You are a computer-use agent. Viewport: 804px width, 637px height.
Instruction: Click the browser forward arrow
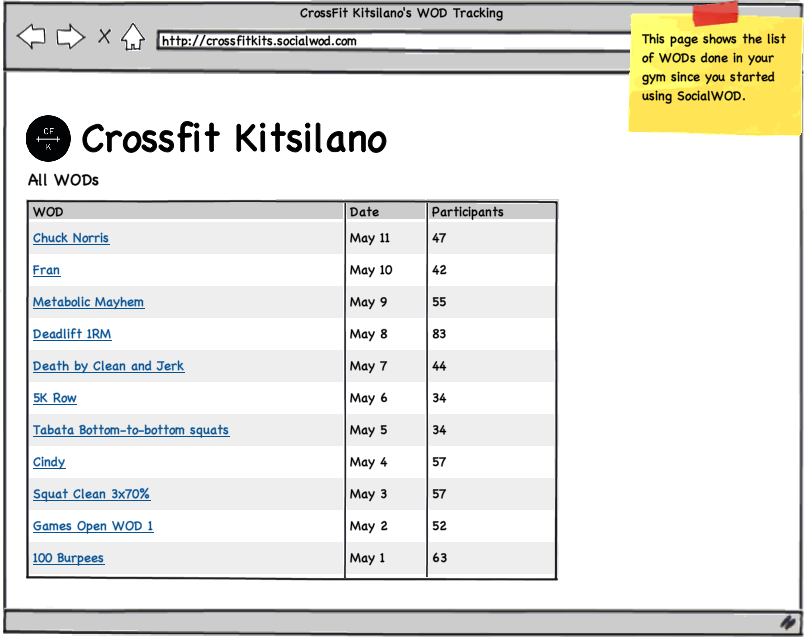70,36
